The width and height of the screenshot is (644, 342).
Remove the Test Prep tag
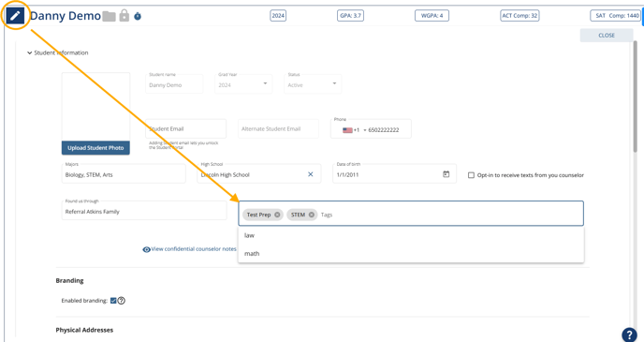[277, 215]
